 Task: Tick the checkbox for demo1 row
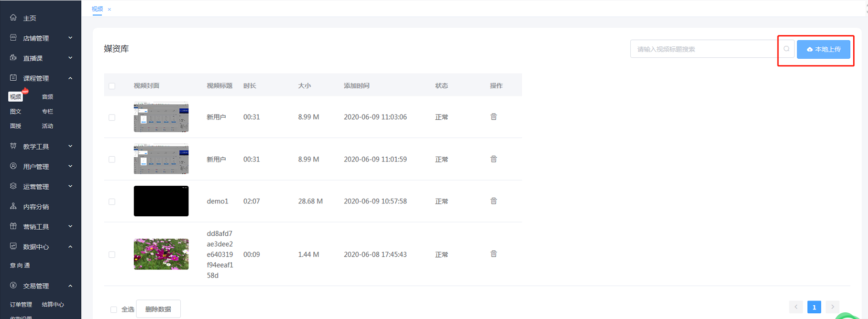(x=112, y=202)
